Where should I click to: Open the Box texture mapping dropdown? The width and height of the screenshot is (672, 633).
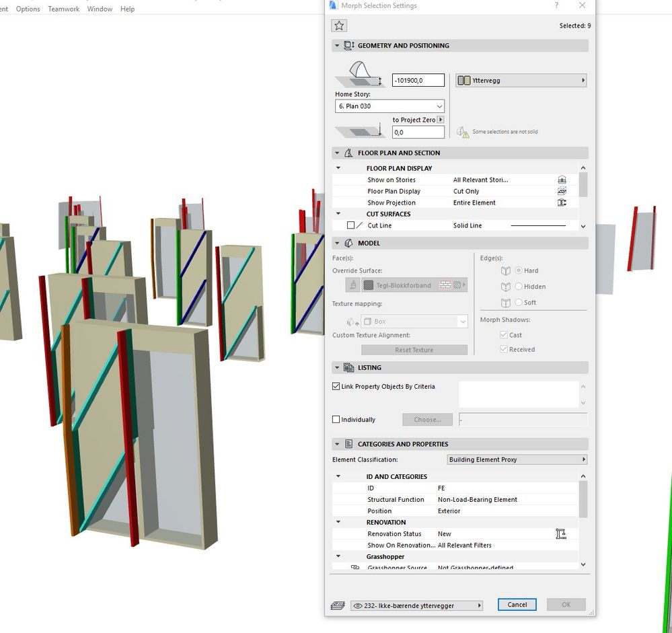[x=414, y=322]
